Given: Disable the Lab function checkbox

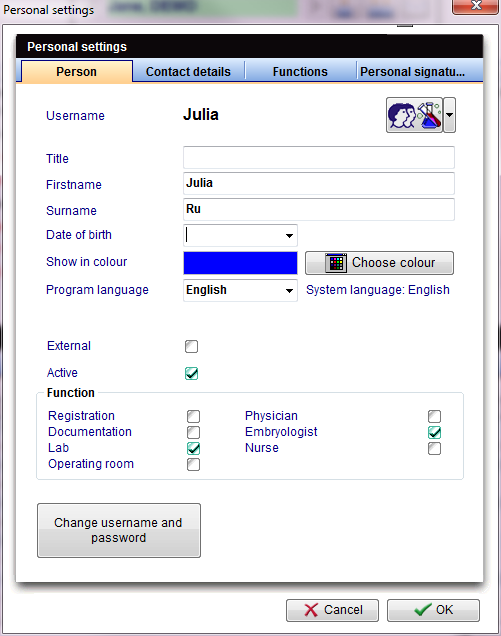Looking at the screenshot, I should (x=194, y=448).
